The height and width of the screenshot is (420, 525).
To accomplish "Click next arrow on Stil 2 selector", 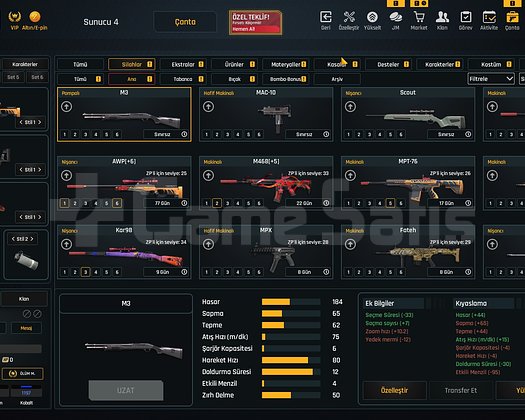I will 32,239.
